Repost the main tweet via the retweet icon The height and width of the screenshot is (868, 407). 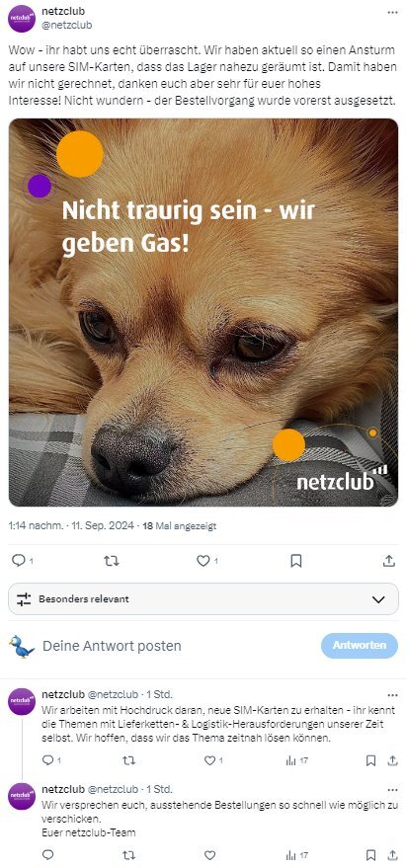click(x=112, y=561)
